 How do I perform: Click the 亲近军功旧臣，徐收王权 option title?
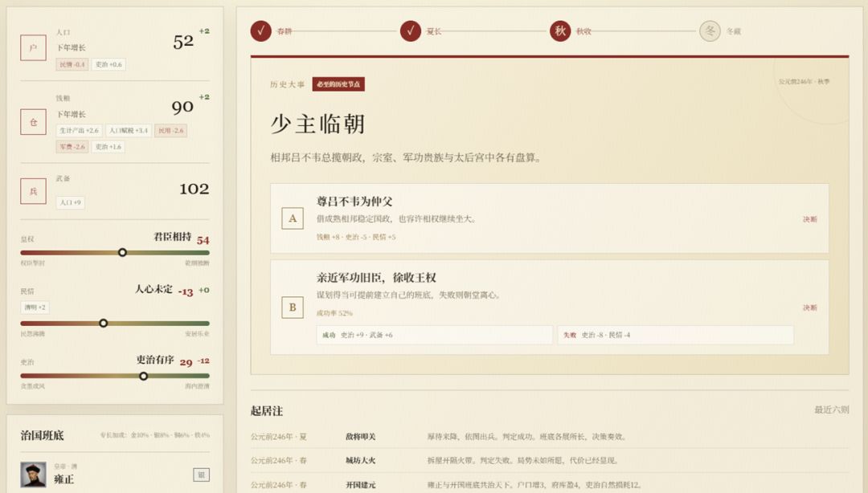[376, 278]
